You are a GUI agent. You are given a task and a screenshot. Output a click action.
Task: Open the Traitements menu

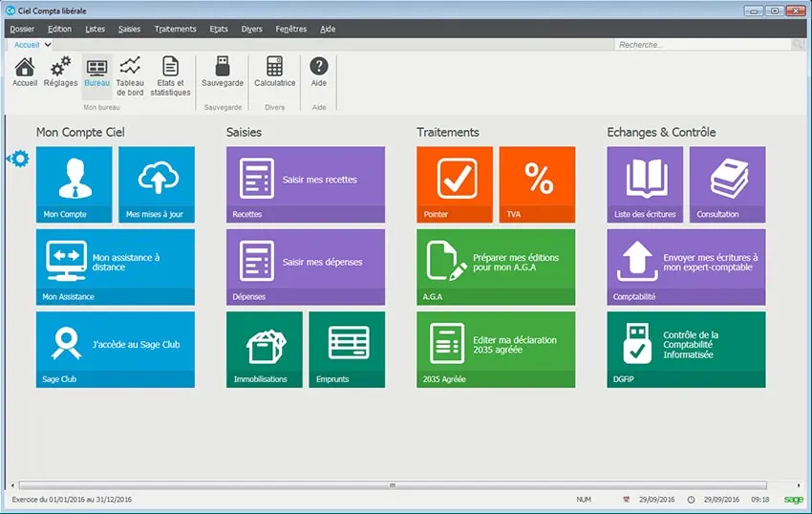[175, 29]
